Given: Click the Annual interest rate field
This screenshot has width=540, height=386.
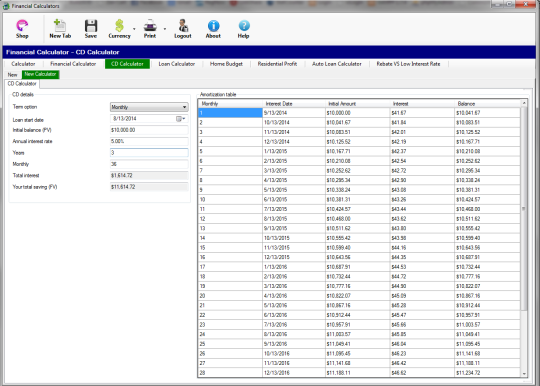Looking at the screenshot, I should pos(149,142).
